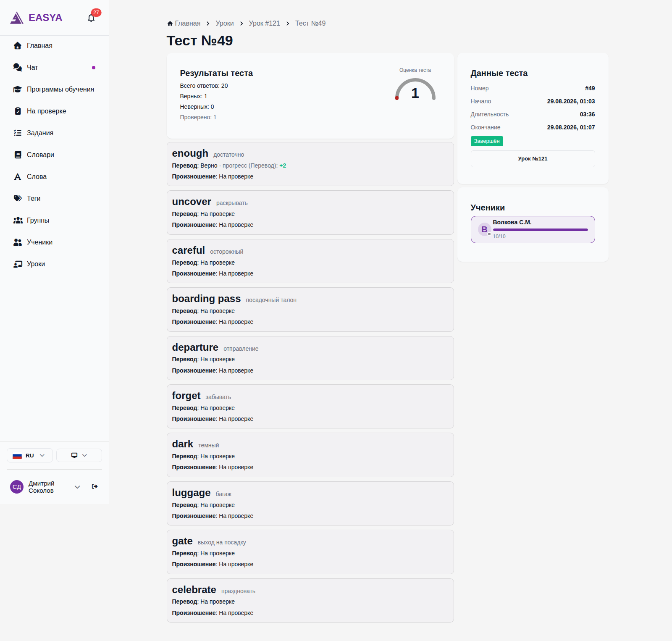
Task: Click the Тест №49 breadcrumb text
Action: 310,24
